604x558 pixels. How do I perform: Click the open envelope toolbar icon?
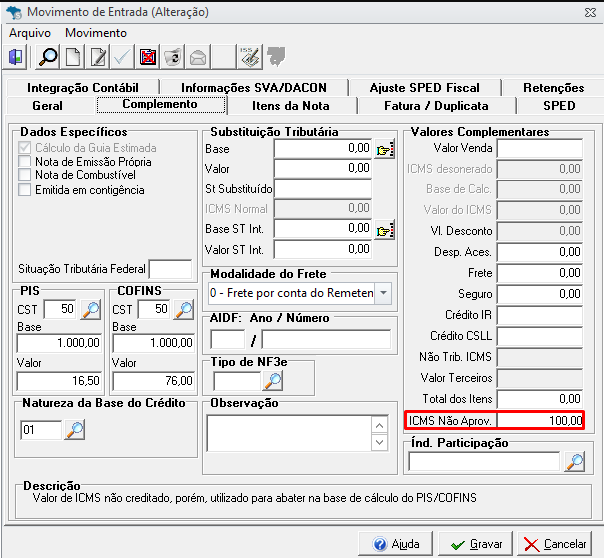[198, 57]
